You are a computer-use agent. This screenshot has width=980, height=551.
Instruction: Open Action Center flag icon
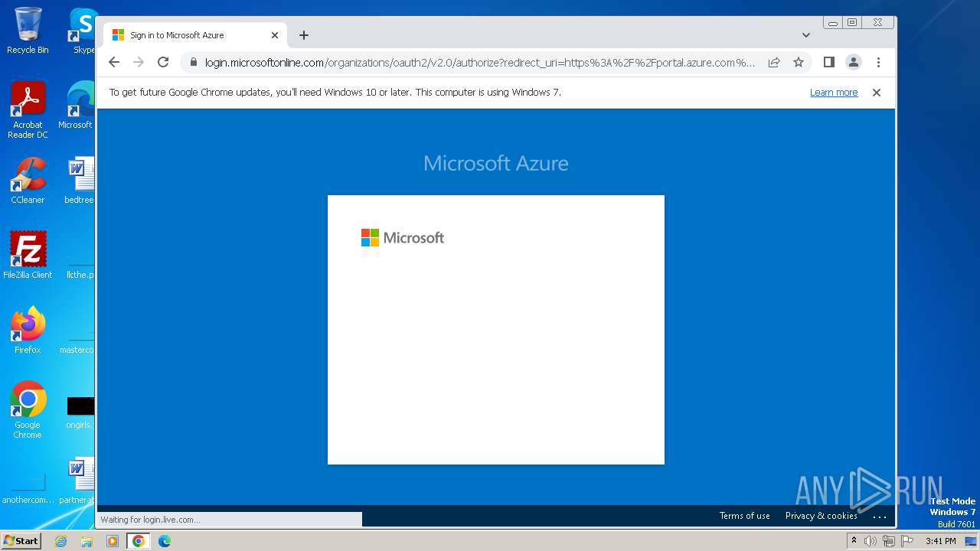pyautogui.click(x=907, y=541)
